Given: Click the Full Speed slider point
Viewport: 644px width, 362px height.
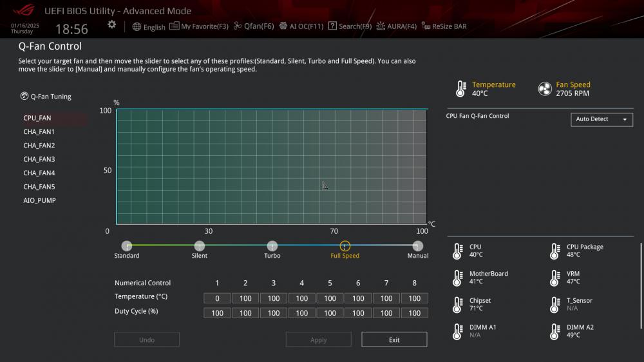Looking at the screenshot, I should 345,246.
